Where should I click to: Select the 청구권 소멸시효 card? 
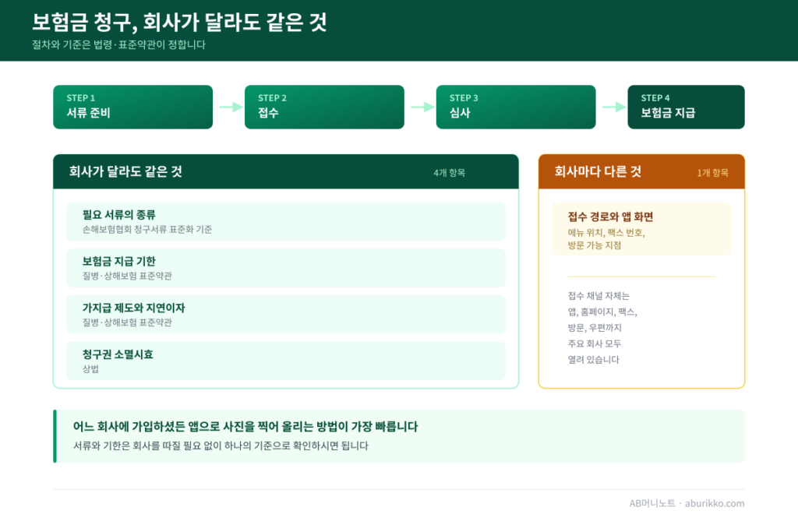(x=285, y=361)
